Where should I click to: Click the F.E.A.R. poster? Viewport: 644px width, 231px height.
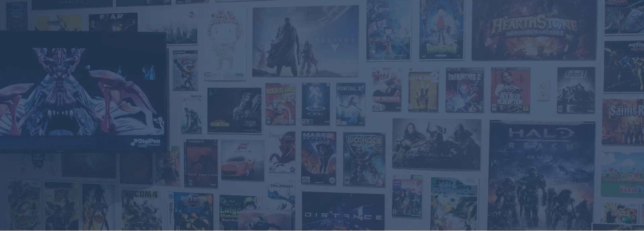click(x=113, y=22)
